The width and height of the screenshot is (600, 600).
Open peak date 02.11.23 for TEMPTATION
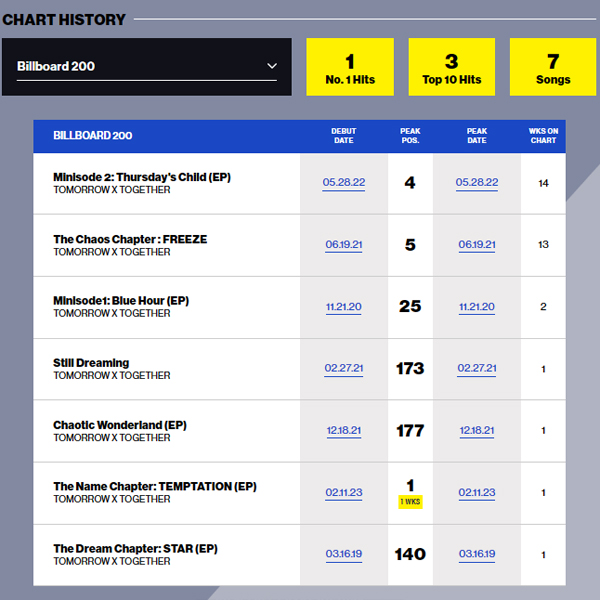pos(477,492)
